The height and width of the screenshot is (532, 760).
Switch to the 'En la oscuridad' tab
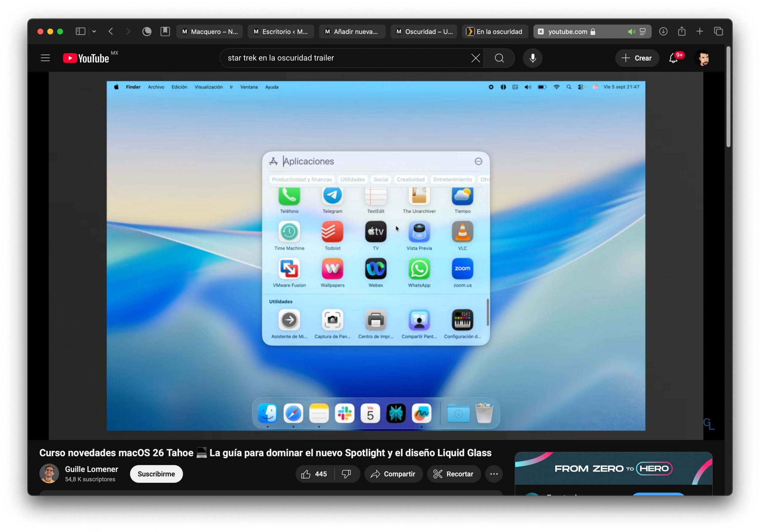[x=495, y=31]
